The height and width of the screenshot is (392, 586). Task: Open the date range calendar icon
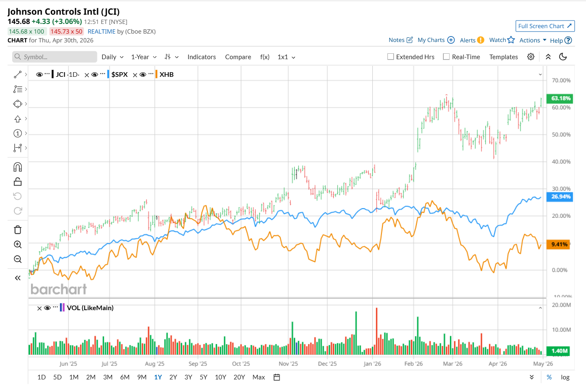pyautogui.click(x=277, y=377)
